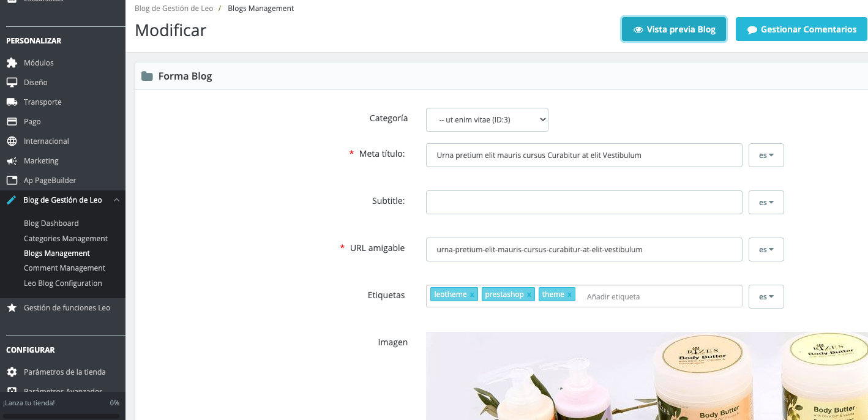This screenshot has width=868, height=420.
Task: Click breadcrumb Blogs Management
Action: point(261,9)
